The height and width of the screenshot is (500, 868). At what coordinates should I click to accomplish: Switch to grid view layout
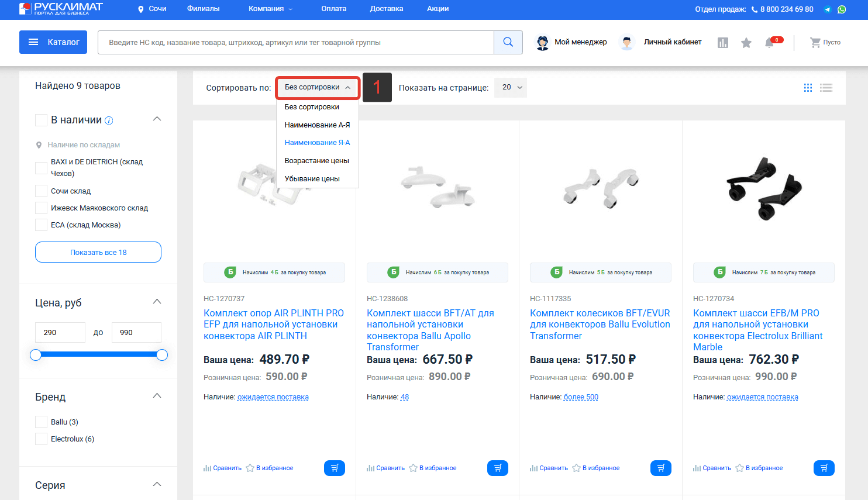tap(808, 88)
